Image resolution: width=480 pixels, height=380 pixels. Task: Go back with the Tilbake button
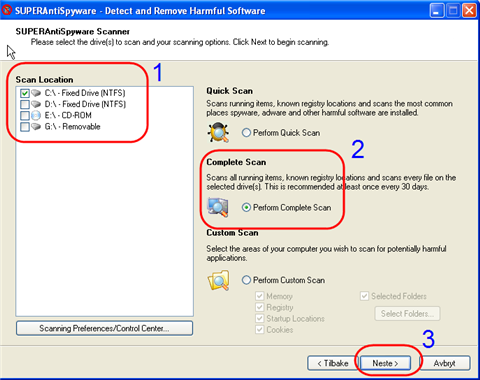pyautogui.click(x=333, y=363)
